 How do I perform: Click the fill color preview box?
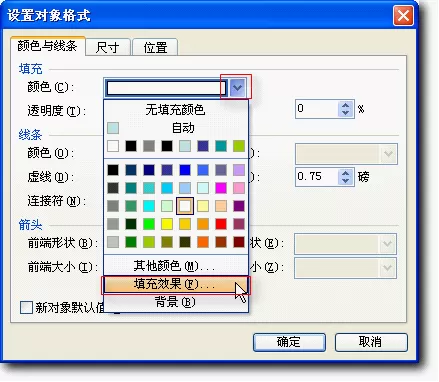166,88
